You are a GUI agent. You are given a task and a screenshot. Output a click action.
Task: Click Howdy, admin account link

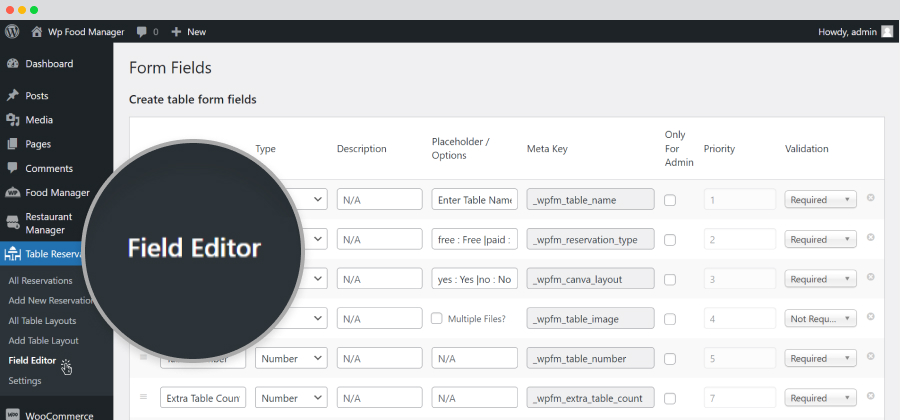pos(847,32)
